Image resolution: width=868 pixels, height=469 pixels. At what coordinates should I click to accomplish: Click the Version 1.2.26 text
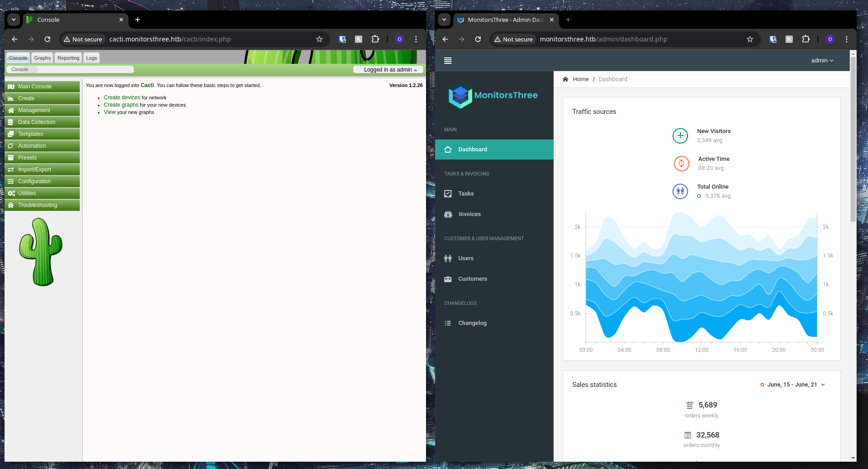click(x=406, y=85)
